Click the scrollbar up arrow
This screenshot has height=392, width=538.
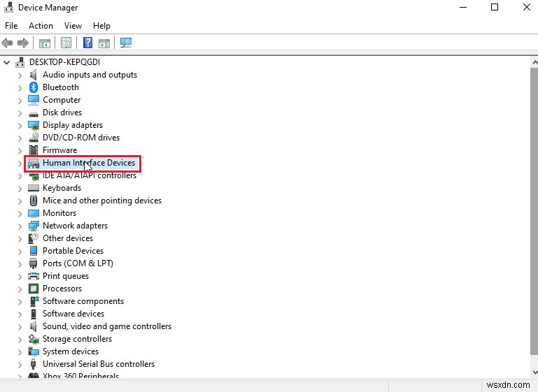(535, 62)
